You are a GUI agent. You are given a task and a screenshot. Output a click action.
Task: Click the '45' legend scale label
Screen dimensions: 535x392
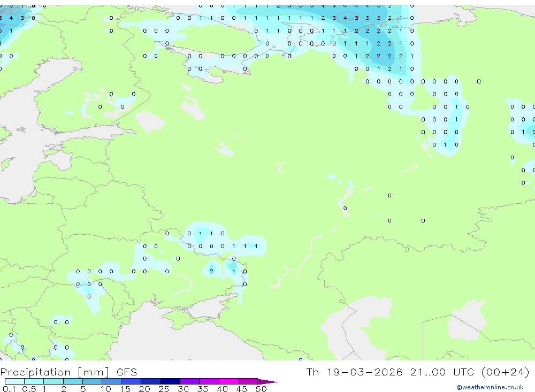(x=242, y=389)
